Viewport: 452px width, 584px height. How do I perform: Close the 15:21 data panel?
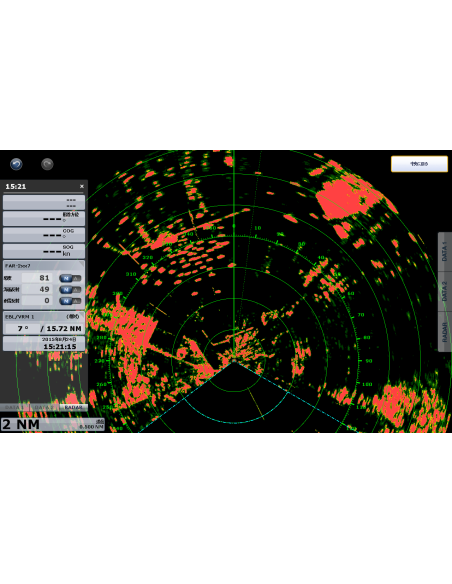tap(82, 186)
